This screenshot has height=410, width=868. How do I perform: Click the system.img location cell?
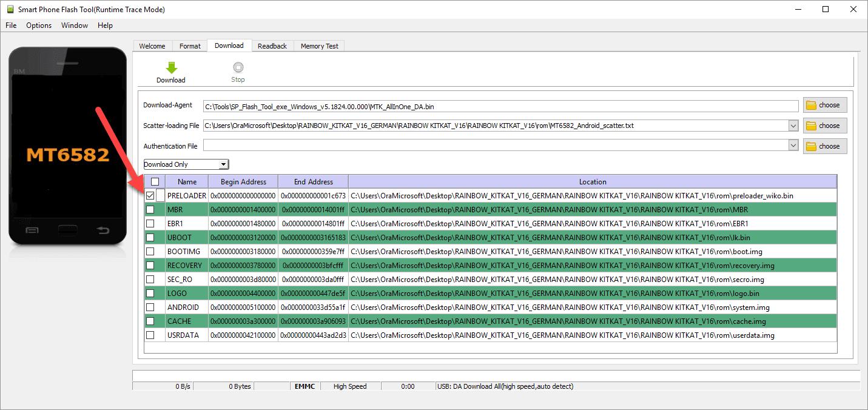[x=593, y=307]
